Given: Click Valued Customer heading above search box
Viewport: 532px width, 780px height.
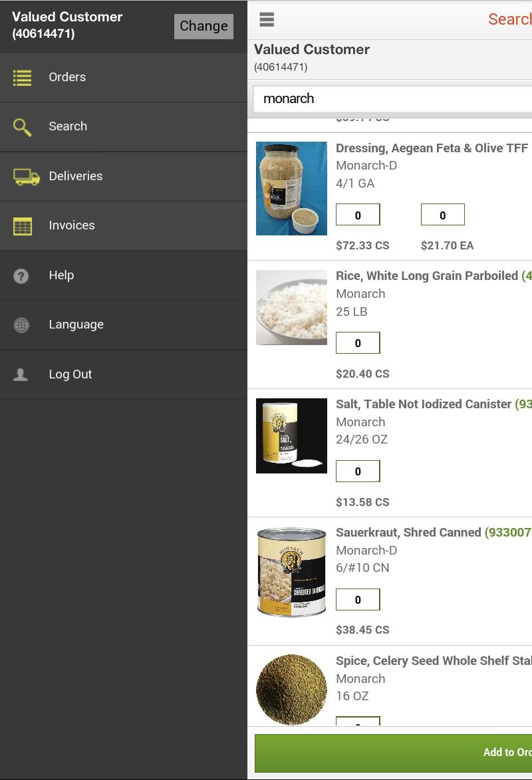Looking at the screenshot, I should 311,50.
